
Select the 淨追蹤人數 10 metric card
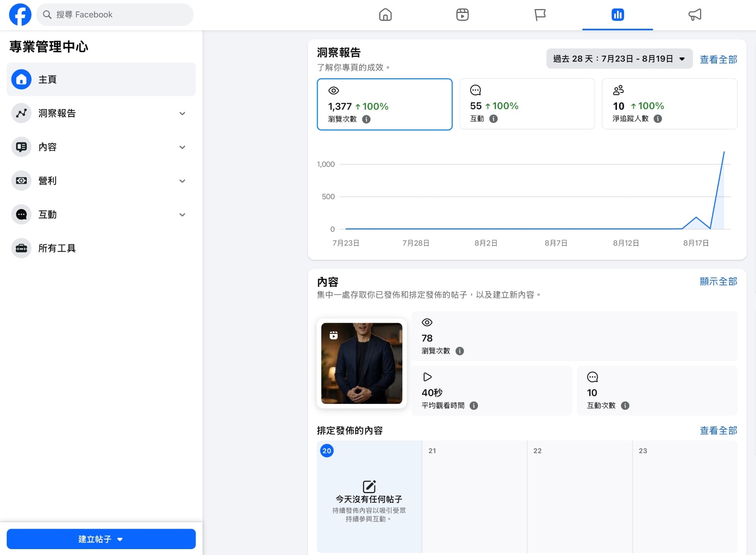pos(669,104)
